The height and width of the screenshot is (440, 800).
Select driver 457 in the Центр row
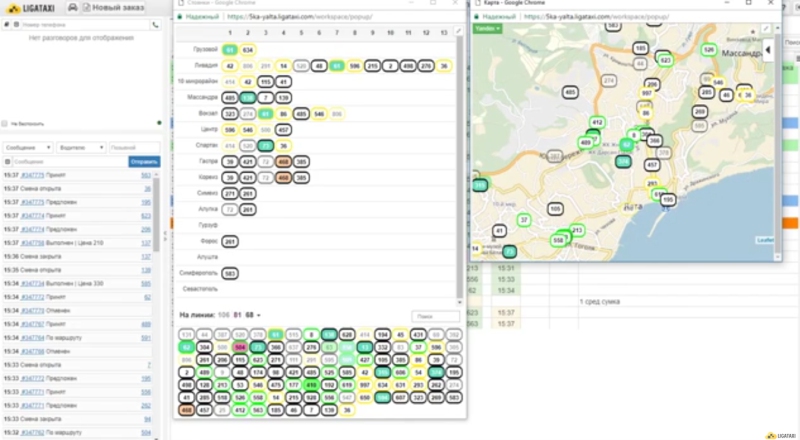point(283,130)
